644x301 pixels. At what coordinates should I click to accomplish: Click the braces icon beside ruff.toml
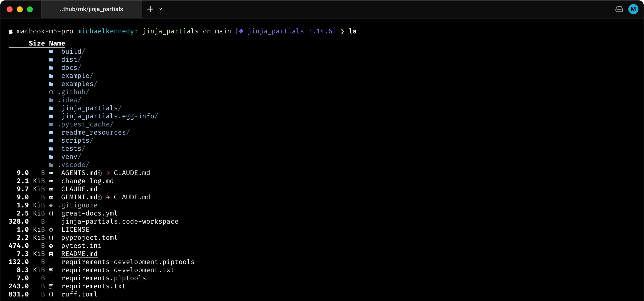coord(51,294)
